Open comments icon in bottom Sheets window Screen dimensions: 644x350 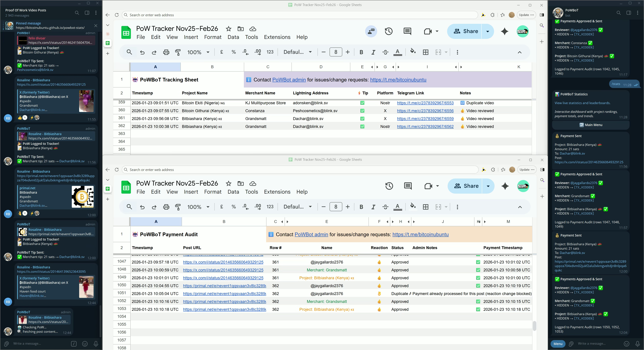(x=408, y=186)
